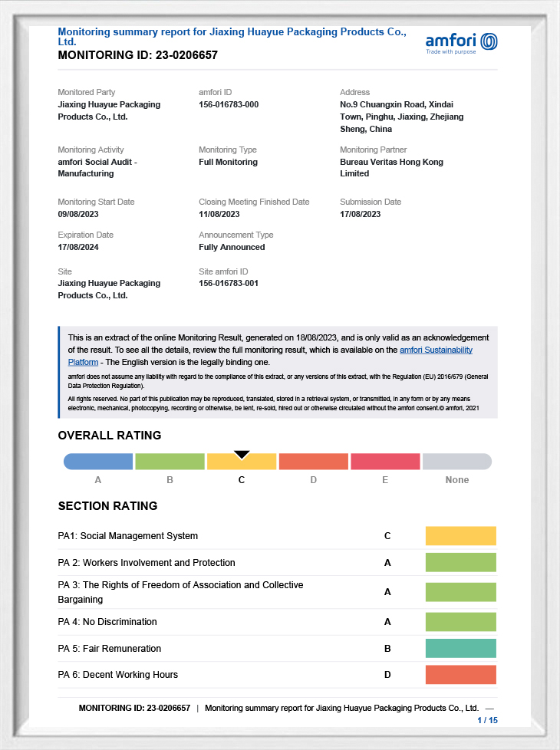560x750 pixels.
Task: Click orange swatch for PA 6 Decent Working Hours
Action: tap(460, 675)
